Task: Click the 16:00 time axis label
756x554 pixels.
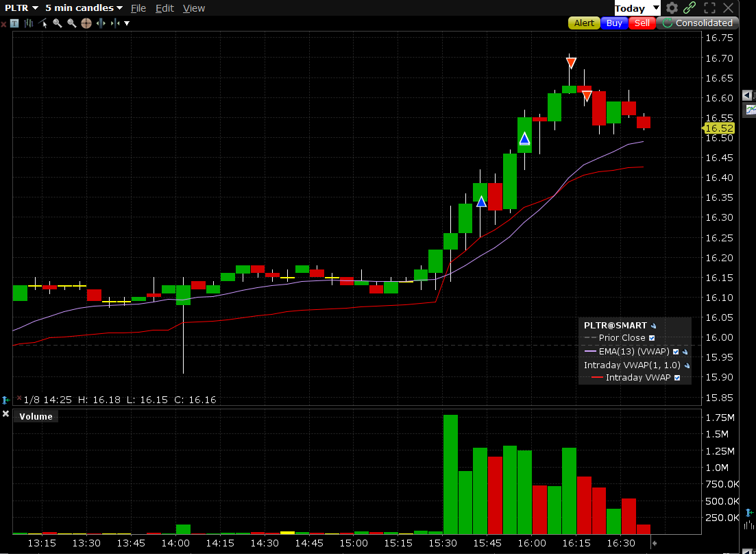Action: 532,544
